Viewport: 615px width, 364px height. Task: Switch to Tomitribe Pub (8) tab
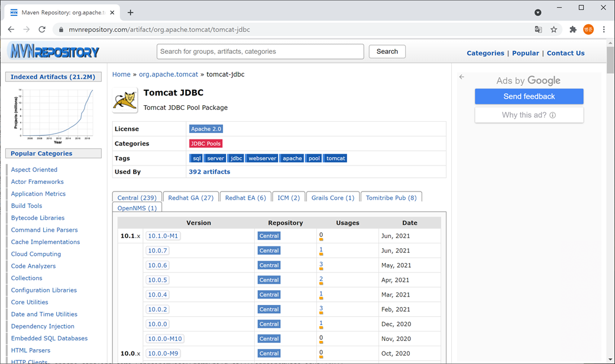pos(391,197)
